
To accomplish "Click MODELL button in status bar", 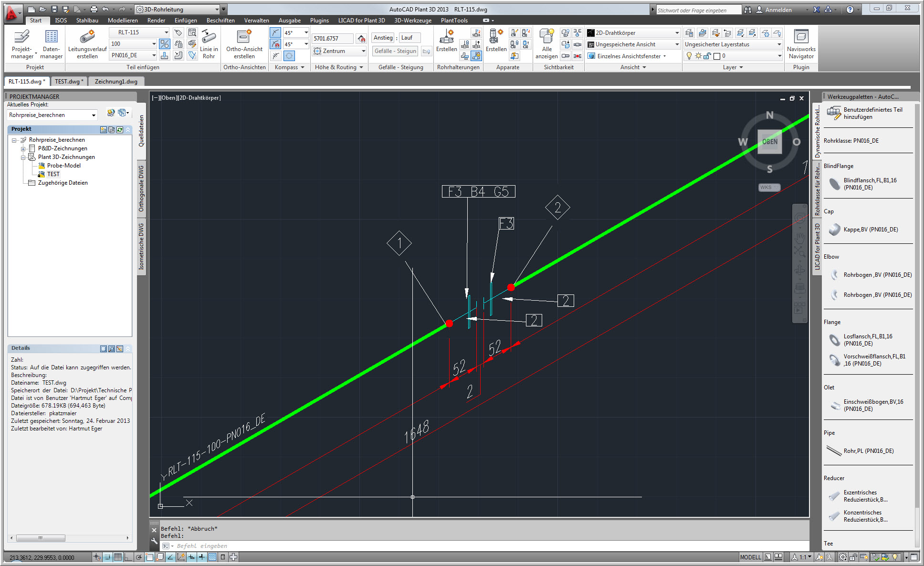I will click(750, 557).
